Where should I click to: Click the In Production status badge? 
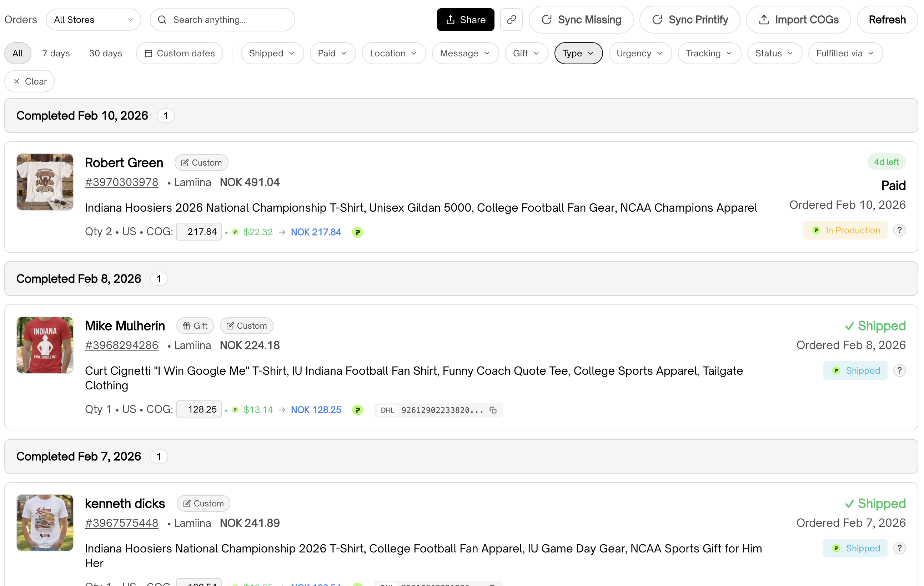point(845,230)
